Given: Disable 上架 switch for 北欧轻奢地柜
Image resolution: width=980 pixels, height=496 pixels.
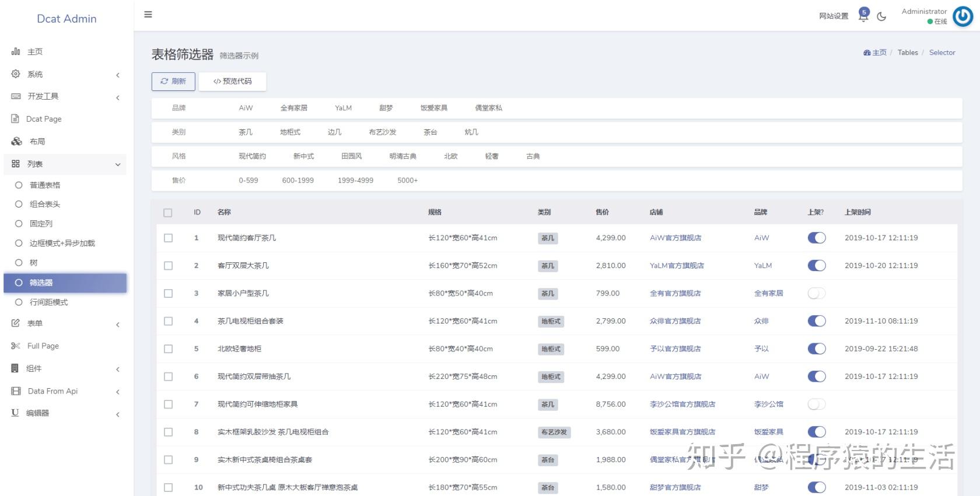Looking at the screenshot, I should pyautogui.click(x=817, y=349).
